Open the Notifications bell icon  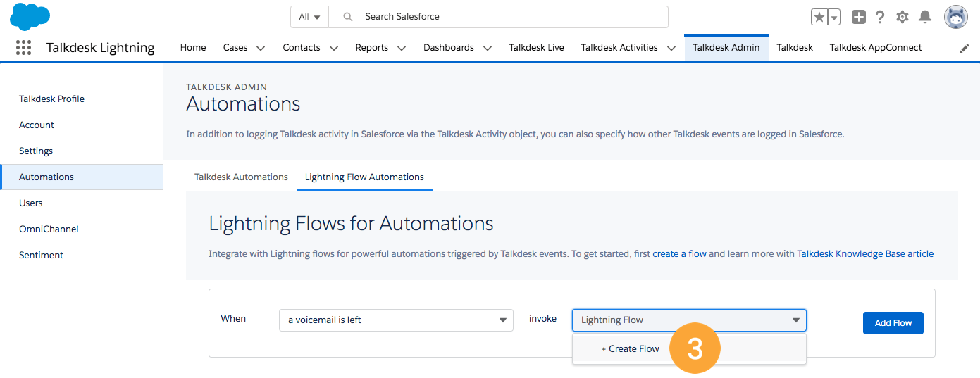click(x=926, y=18)
